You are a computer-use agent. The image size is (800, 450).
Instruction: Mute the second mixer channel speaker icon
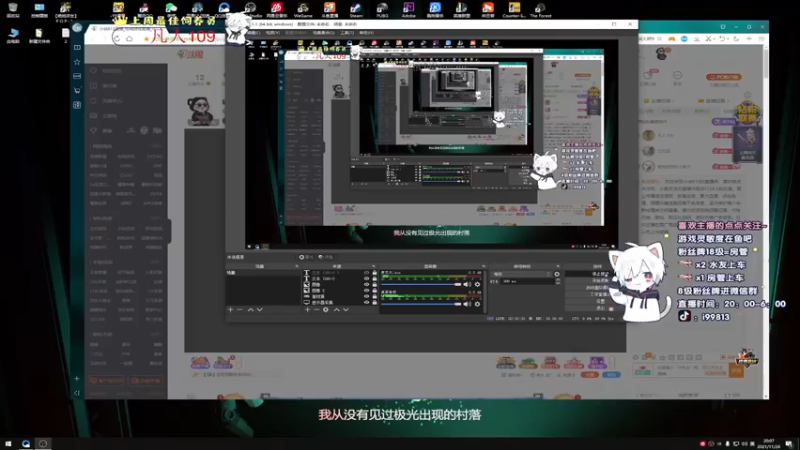coord(467,304)
